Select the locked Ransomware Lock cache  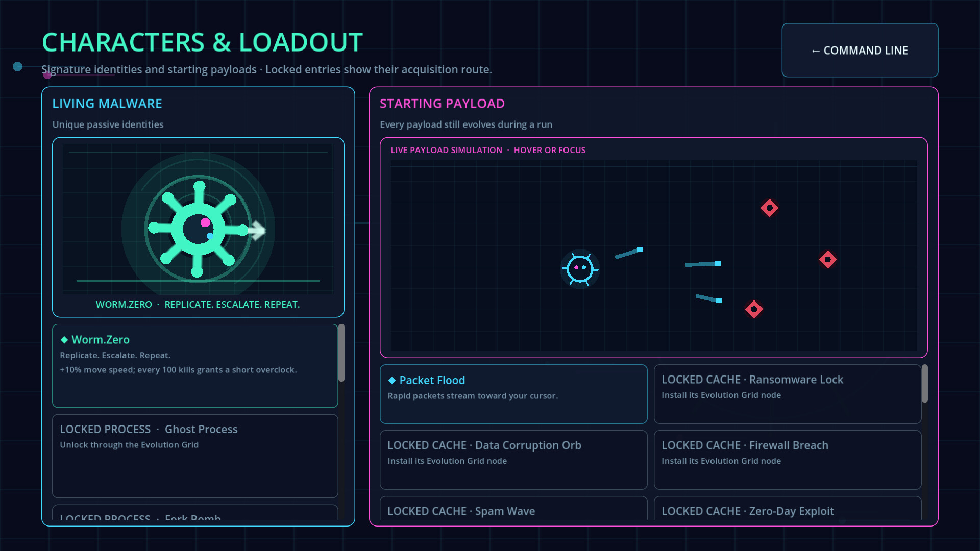pos(788,394)
